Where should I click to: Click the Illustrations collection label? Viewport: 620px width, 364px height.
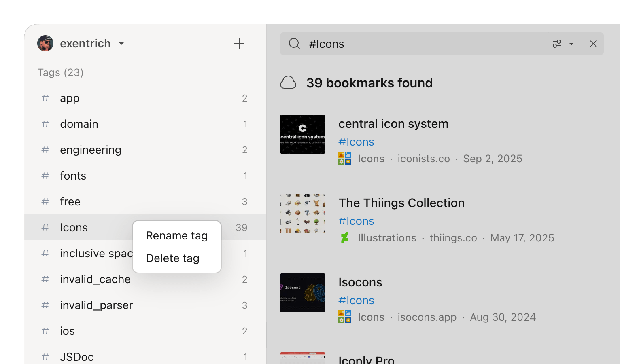(387, 238)
